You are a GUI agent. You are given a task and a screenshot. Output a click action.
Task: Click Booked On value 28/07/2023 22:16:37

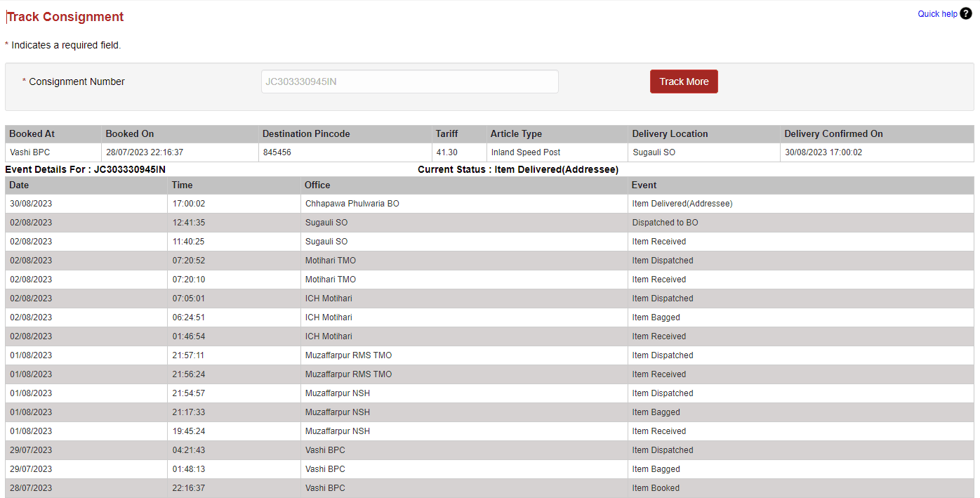[x=145, y=152]
